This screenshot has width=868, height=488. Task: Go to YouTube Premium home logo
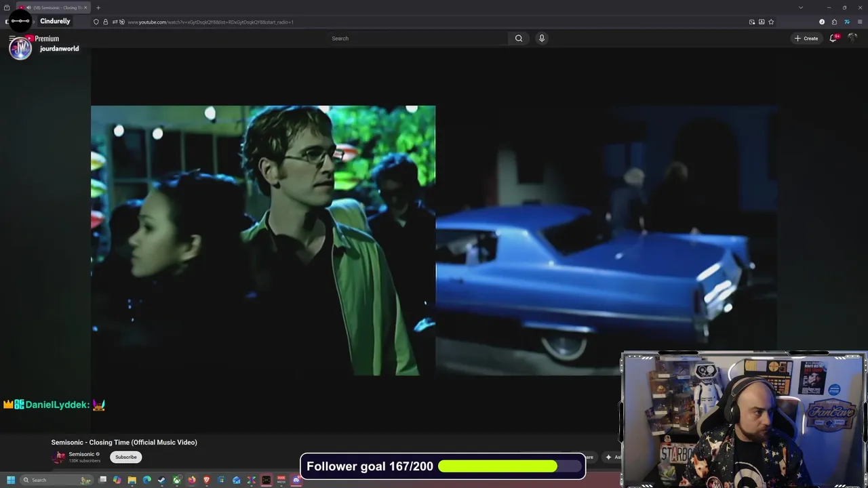[x=42, y=39]
